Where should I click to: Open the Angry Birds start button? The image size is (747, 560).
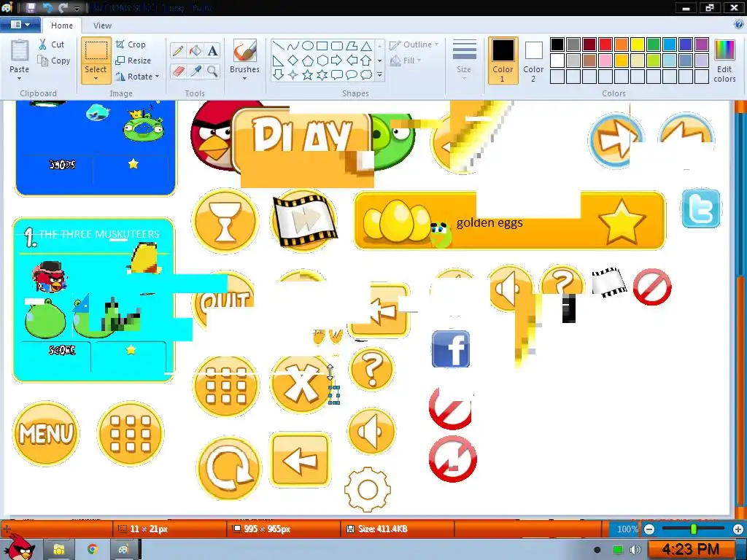point(19,548)
